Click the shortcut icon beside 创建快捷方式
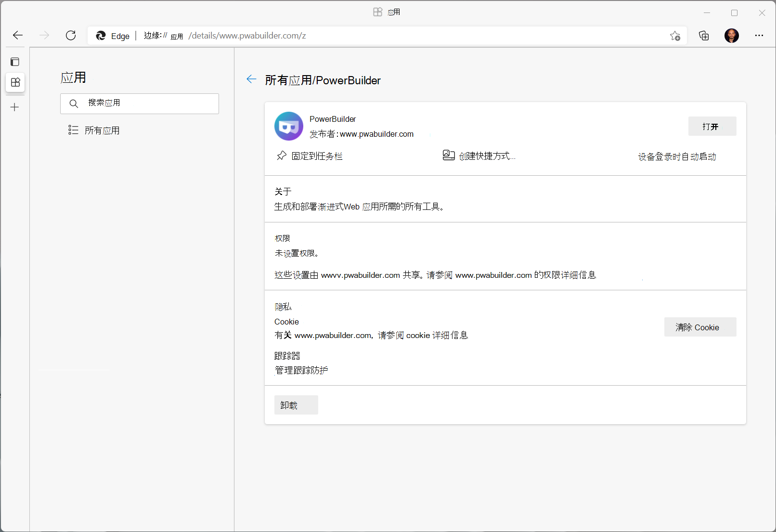Screen dimensions: 776x532 (449, 155)
